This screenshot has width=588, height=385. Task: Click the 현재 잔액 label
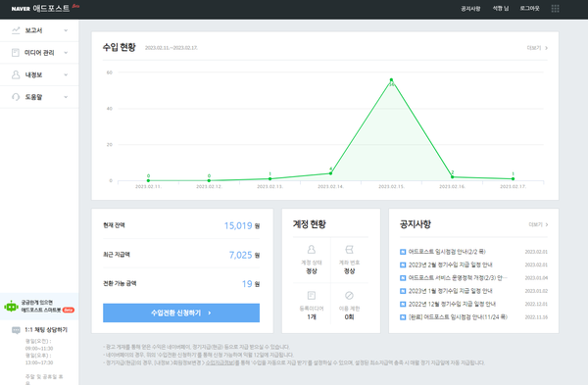(114, 225)
